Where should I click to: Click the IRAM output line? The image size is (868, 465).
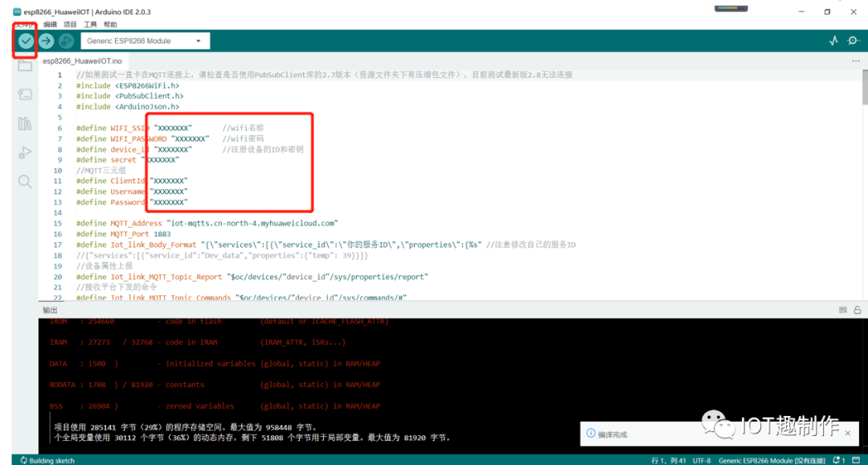coord(198,343)
